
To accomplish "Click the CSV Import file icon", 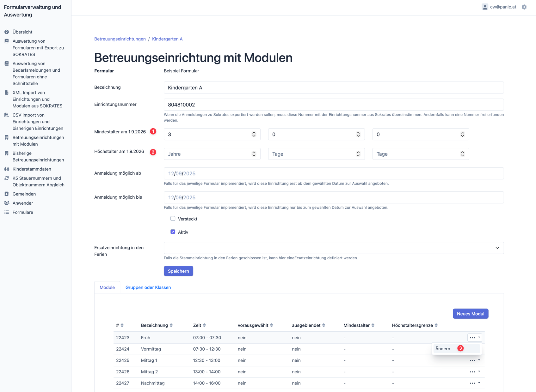I will click(x=7, y=115).
